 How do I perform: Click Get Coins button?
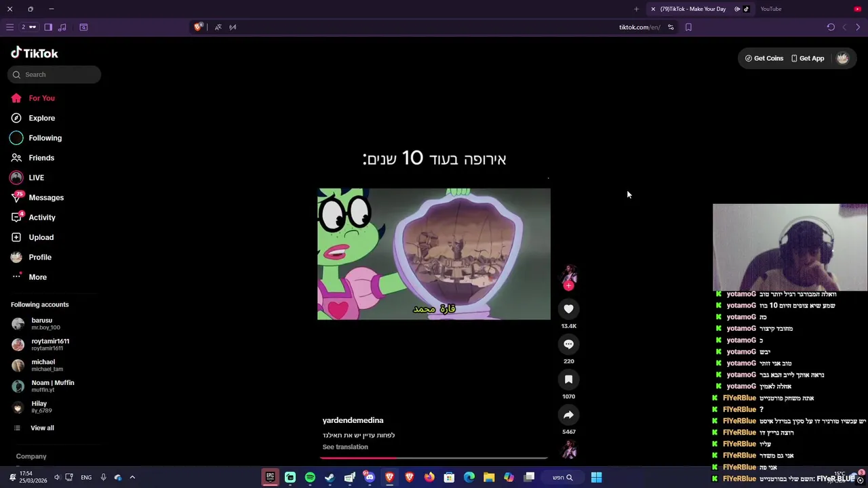(764, 58)
